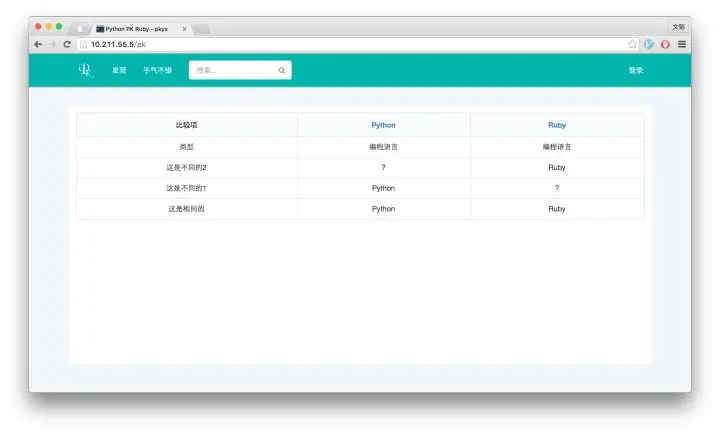Click the ? cell in the 这是不同的1 row
The width and height of the screenshot is (720, 434).
[x=557, y=188]
